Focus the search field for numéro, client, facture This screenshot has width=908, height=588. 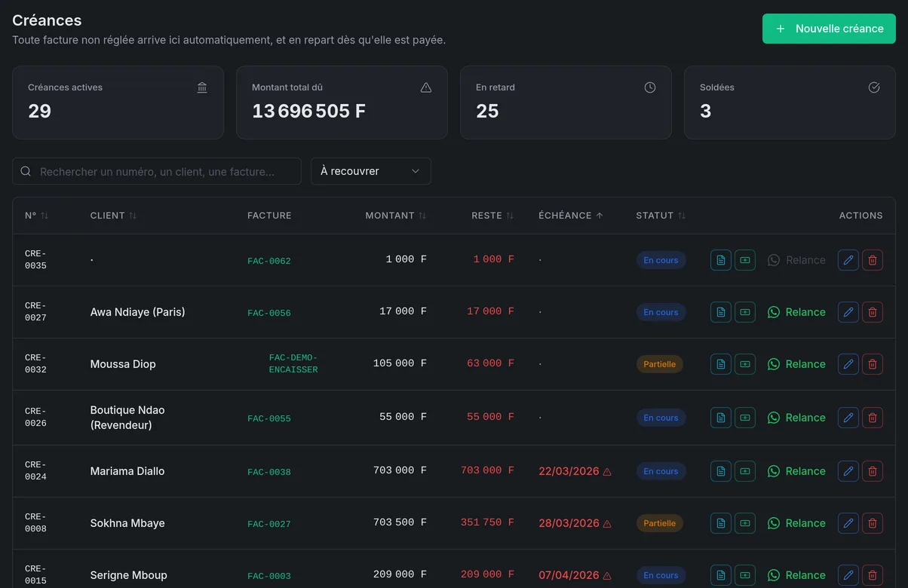click(157, 171)
